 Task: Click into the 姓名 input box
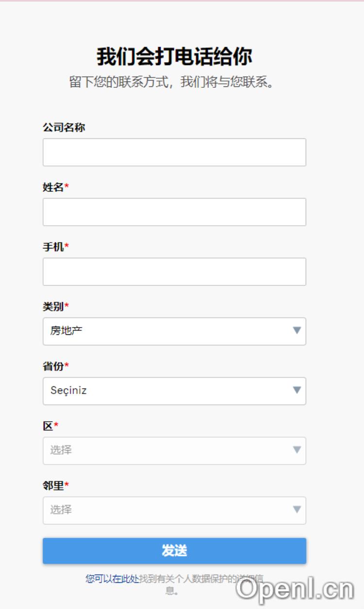174,212
